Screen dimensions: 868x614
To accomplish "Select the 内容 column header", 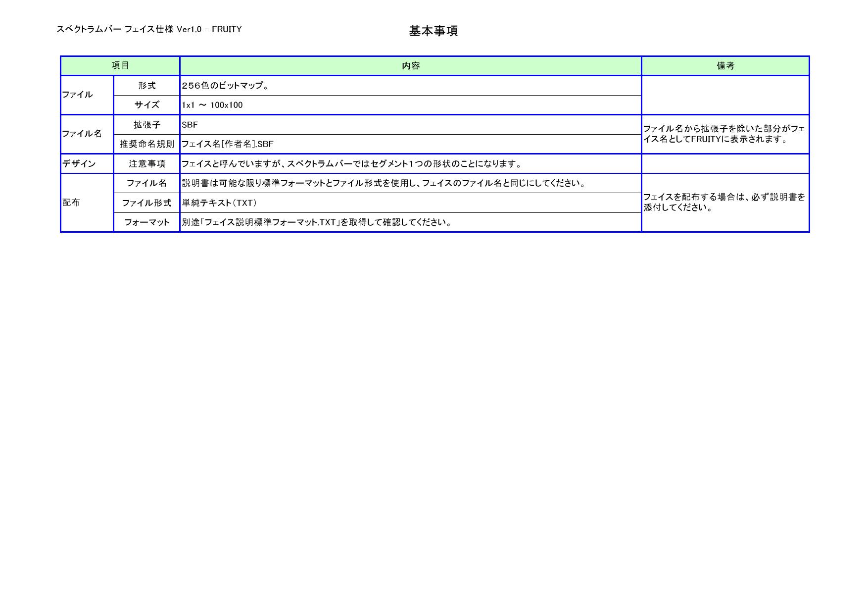I will (x=410, y=66).
